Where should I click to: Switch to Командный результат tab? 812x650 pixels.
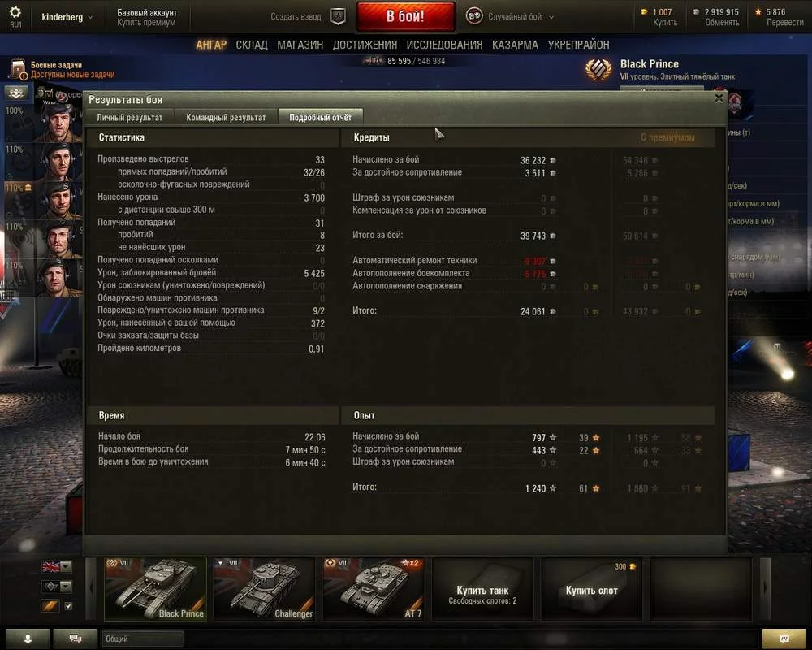[226, 118]
